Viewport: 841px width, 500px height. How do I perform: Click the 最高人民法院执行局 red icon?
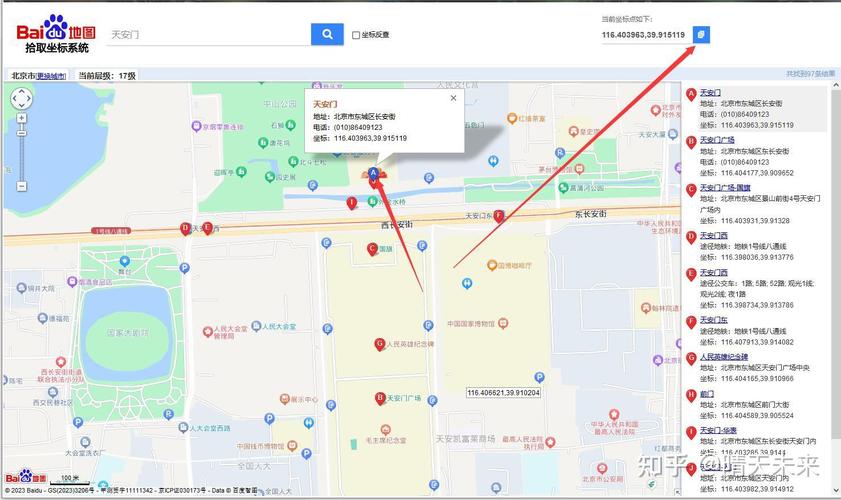click(x=550, y=442)
